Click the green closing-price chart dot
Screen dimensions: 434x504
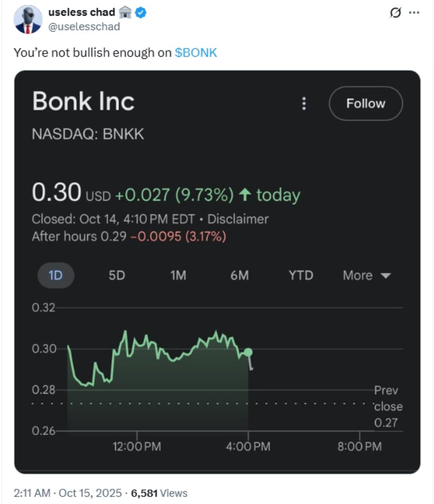point(248,352)
